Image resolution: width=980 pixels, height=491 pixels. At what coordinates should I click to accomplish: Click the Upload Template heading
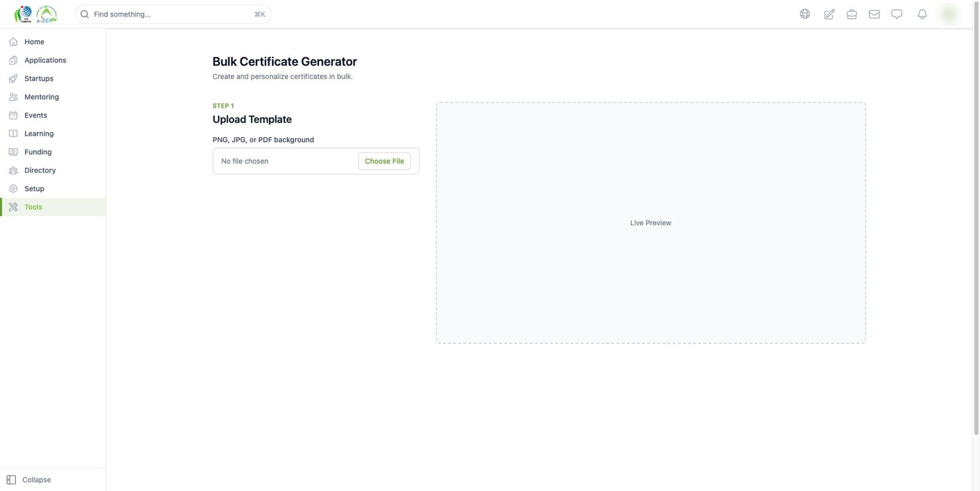click(252, 119)
